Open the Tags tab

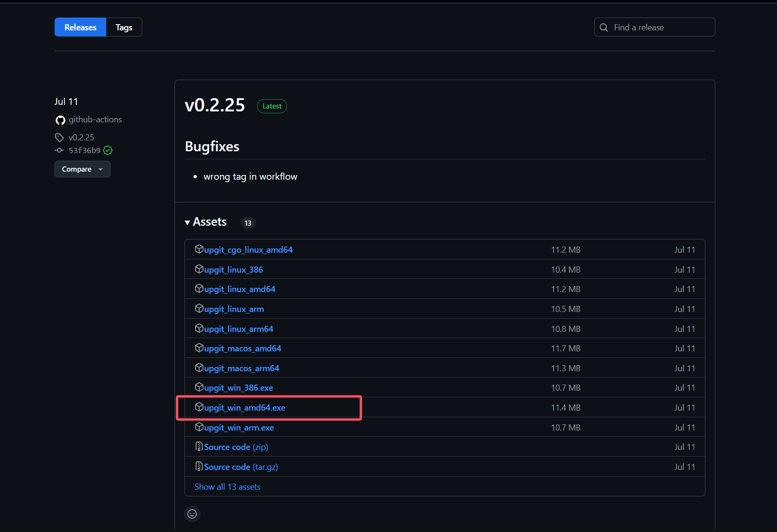coord(124,27)
